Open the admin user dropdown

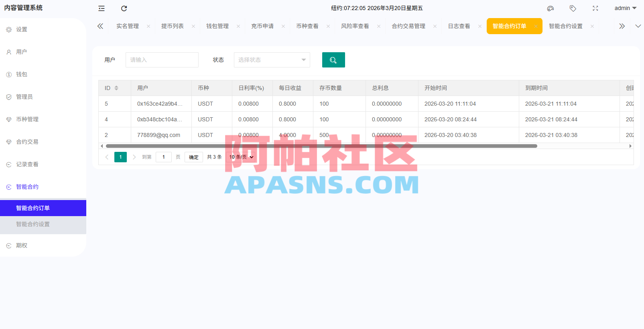point(626,8)
